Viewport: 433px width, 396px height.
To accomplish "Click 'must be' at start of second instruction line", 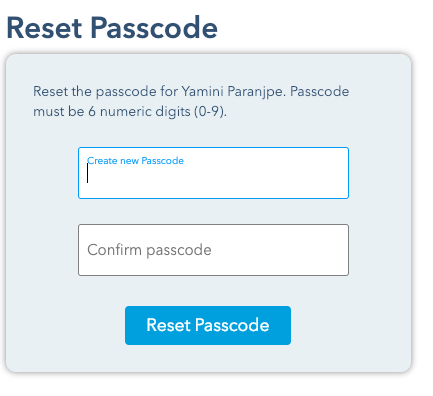I will pos(59,111).
